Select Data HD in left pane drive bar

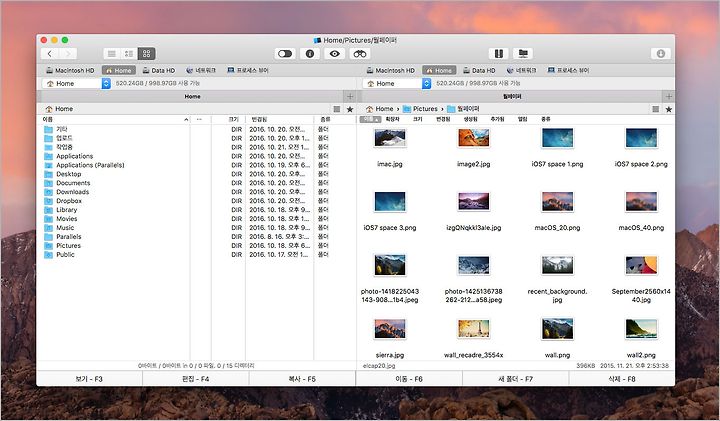pyautogui.click(x=159, y=70)
